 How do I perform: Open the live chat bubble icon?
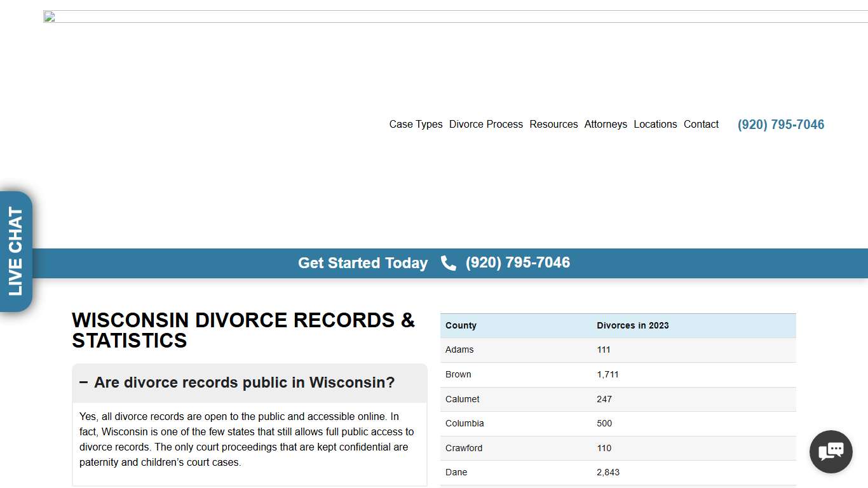tap(831, 451)
